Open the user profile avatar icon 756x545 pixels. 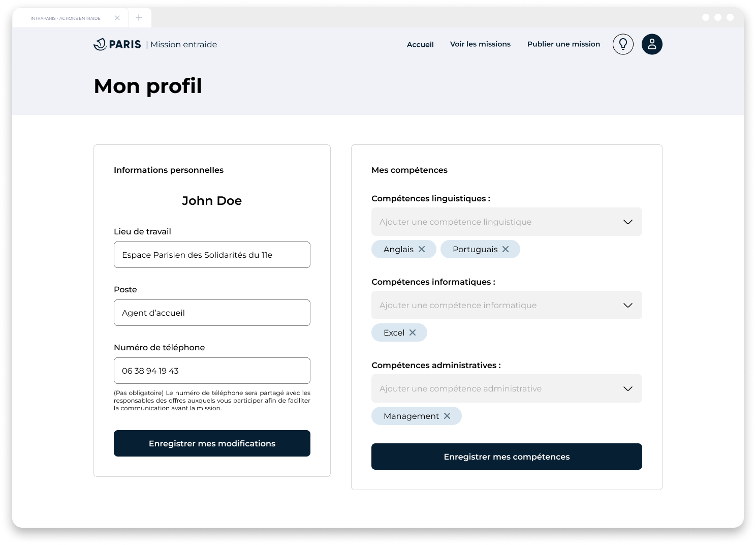[x=652, y=44]
